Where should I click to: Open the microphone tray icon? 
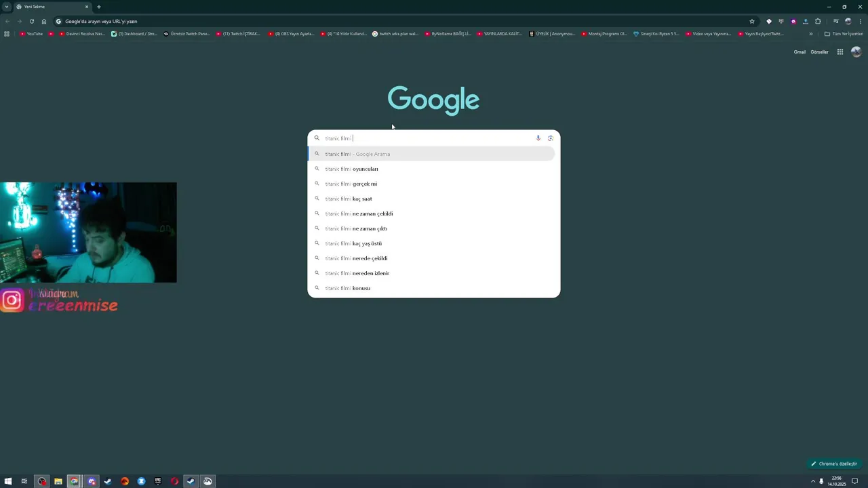click(821, 481)
